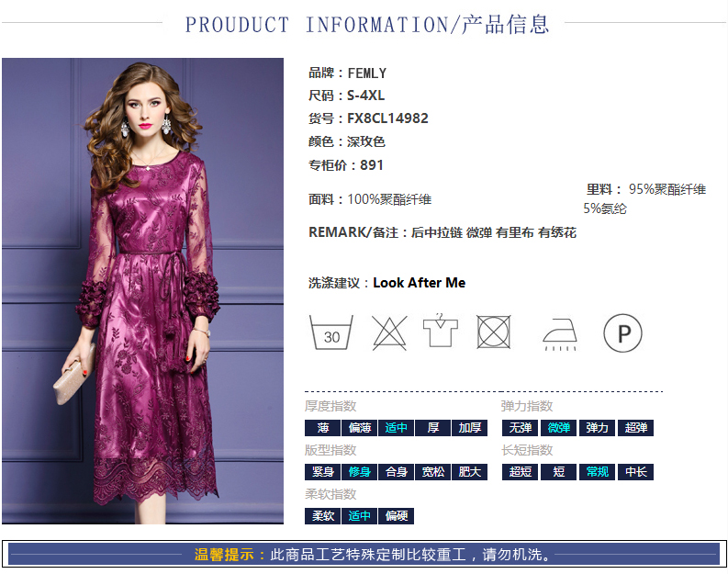Click the 版型指数 section label

tap(330, 450)
